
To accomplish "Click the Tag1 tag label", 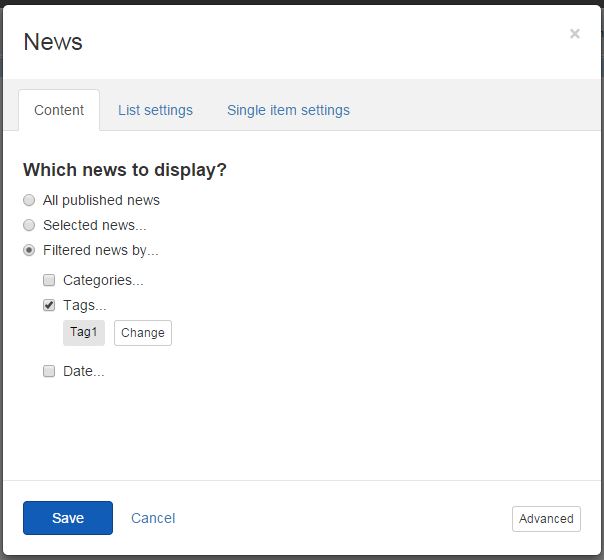I will [x=84, y=333].
